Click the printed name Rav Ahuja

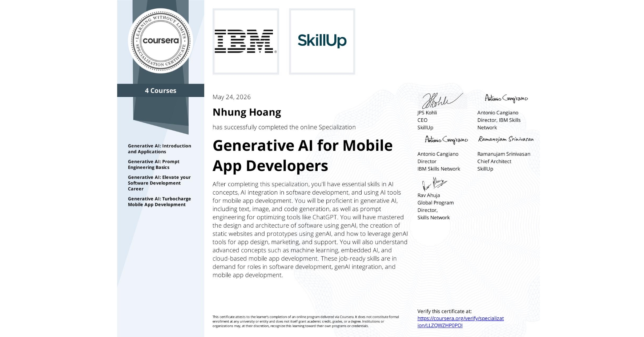coord(428,195)
